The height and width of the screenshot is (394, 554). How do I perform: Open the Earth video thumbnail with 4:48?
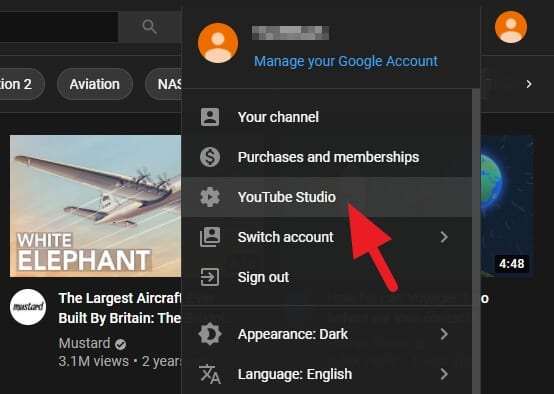point(507,206)
